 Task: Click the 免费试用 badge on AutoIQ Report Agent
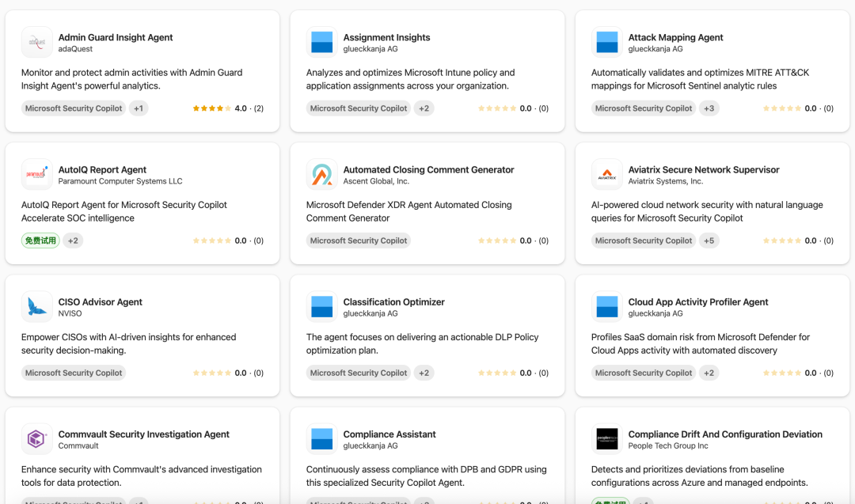(40, 241)
